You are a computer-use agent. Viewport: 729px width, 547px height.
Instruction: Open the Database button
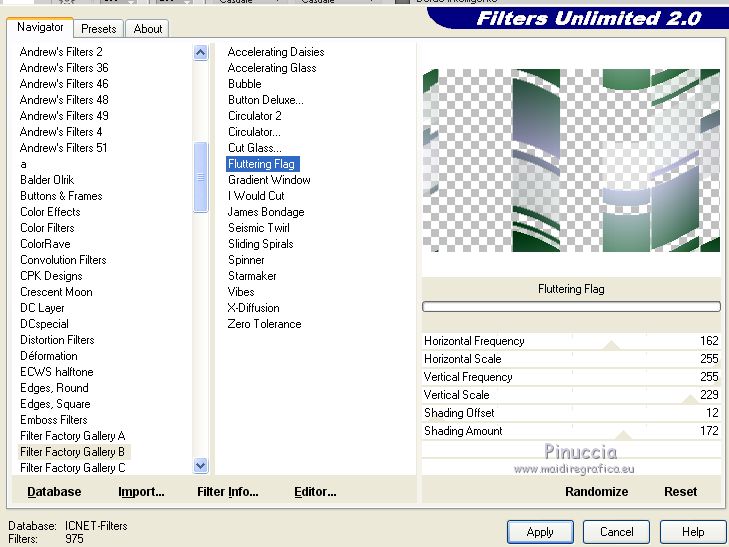(54, 492)
